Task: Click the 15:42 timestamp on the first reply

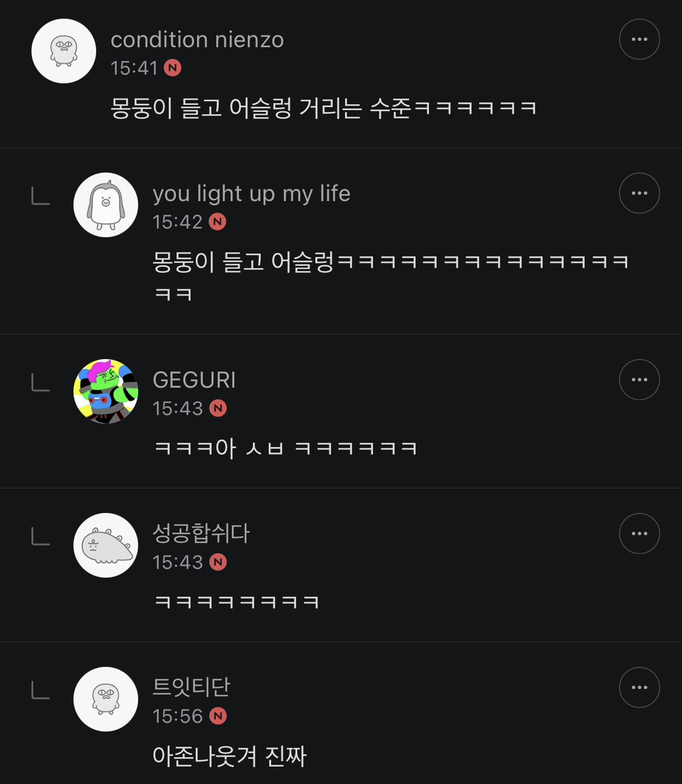Action: point(177,222)
